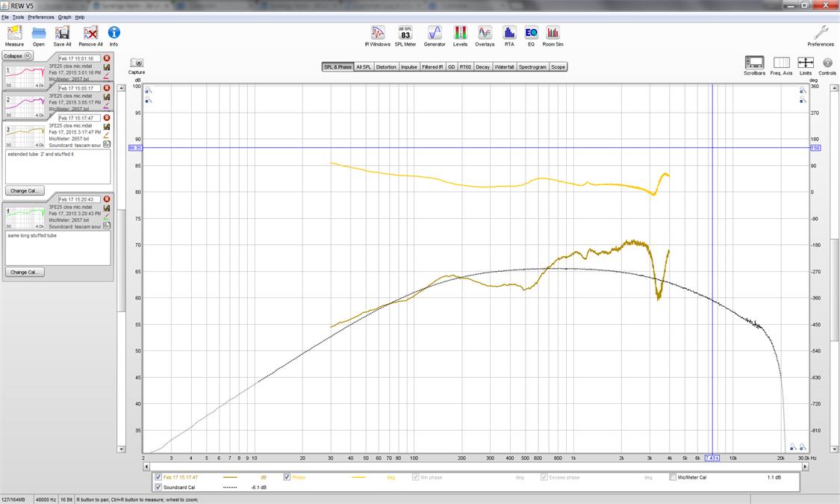
Task: Click Change Cal for measurement 3
Action: (25, 190)
